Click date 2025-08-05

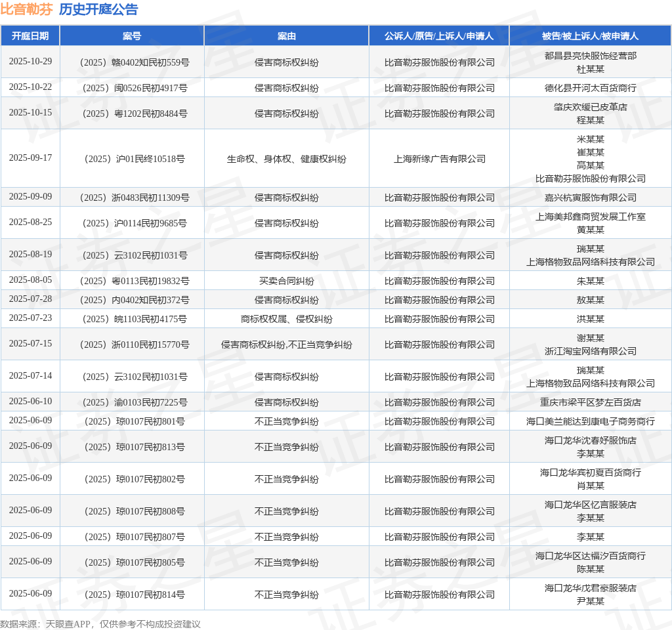pos(30,280)
